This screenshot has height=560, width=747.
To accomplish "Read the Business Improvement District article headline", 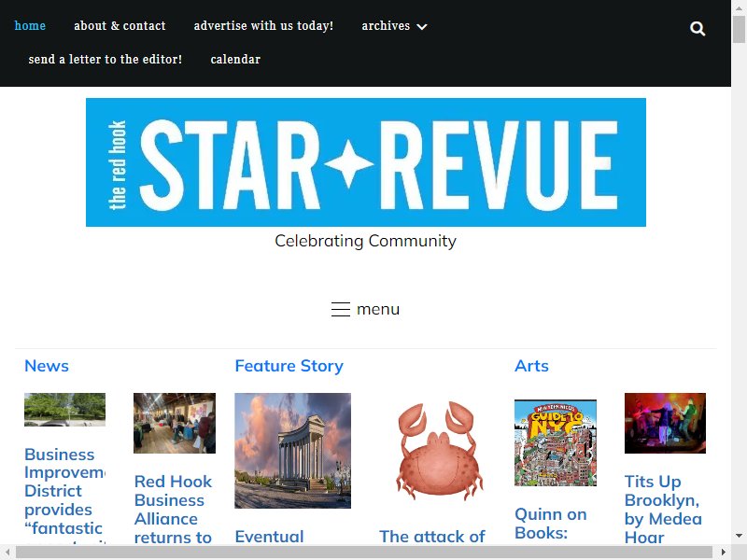I will [64, 496].
